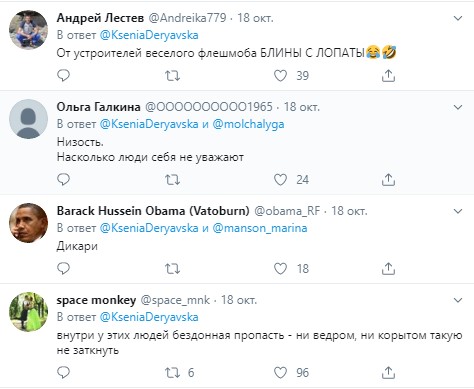This screenshot has width=474, height=389.
Task: Like Ольга Галкина's tweet with 24 likes
Action: [280, 180]
